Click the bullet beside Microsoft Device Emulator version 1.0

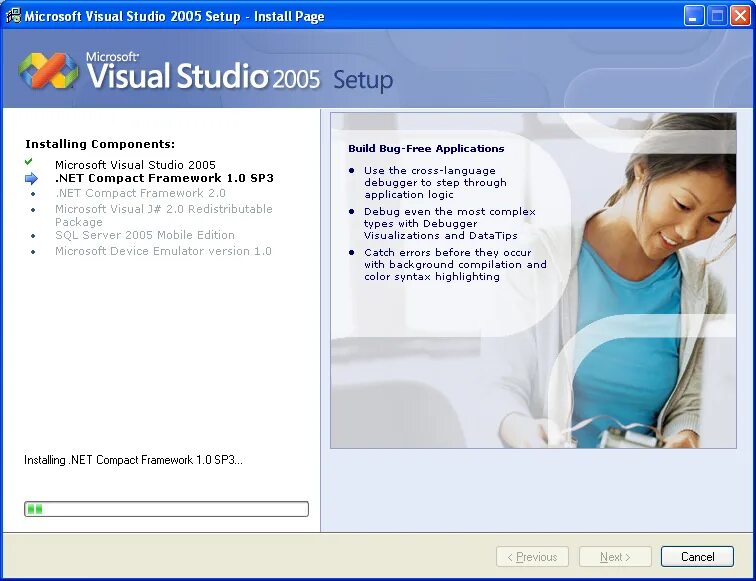click(33, 252)
